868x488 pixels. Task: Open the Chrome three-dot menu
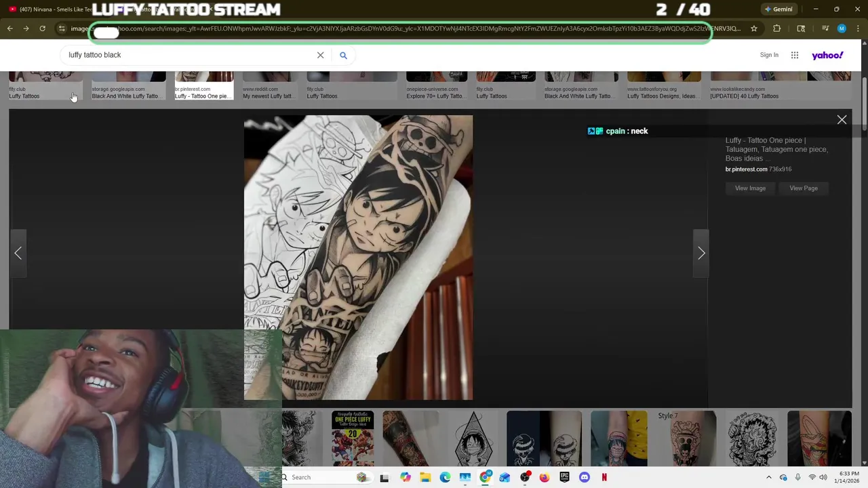[857, 28]
